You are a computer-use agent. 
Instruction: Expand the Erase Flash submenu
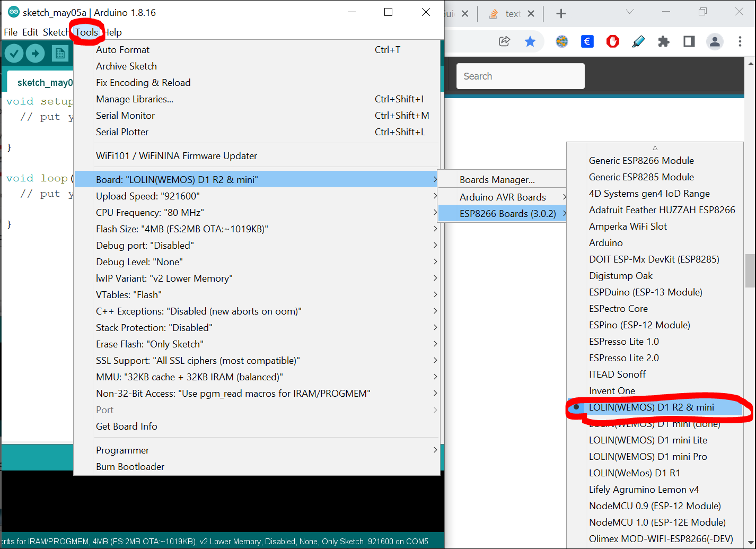point(257,344)
